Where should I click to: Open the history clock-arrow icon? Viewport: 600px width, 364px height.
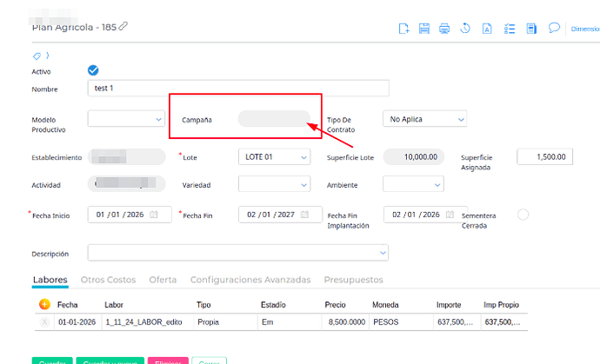click(465, 29)
